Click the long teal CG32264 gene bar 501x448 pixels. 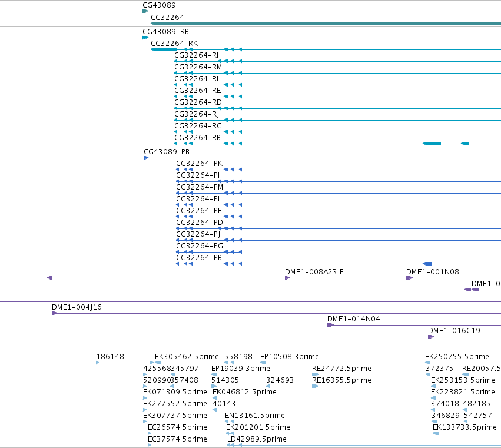pyautogui.click(x=326, y=24)
